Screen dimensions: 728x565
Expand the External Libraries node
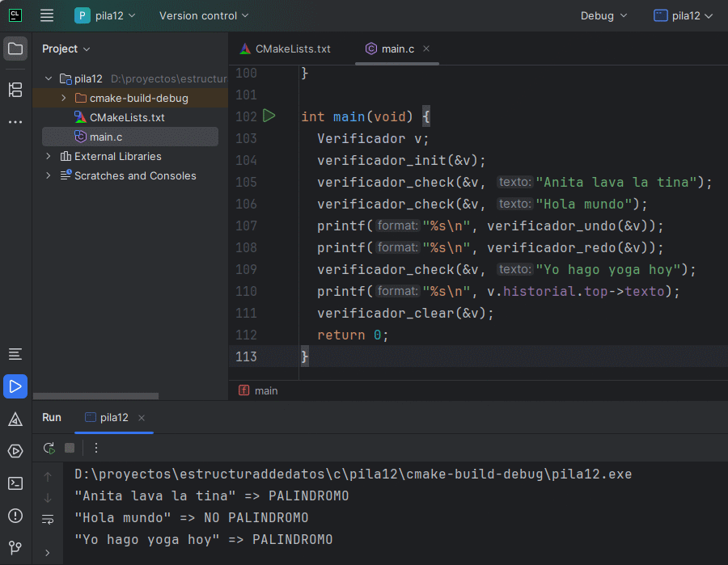pos(49,156)
